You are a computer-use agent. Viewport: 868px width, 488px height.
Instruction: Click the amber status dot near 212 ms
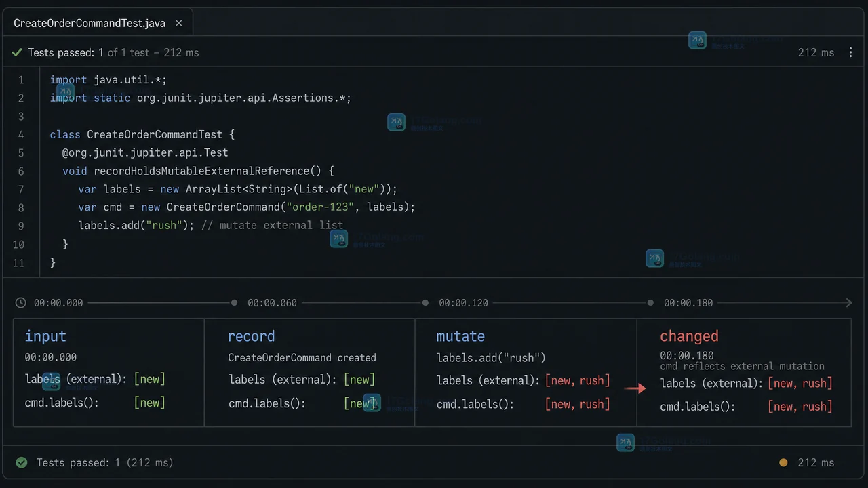click(x=783, y=462)
